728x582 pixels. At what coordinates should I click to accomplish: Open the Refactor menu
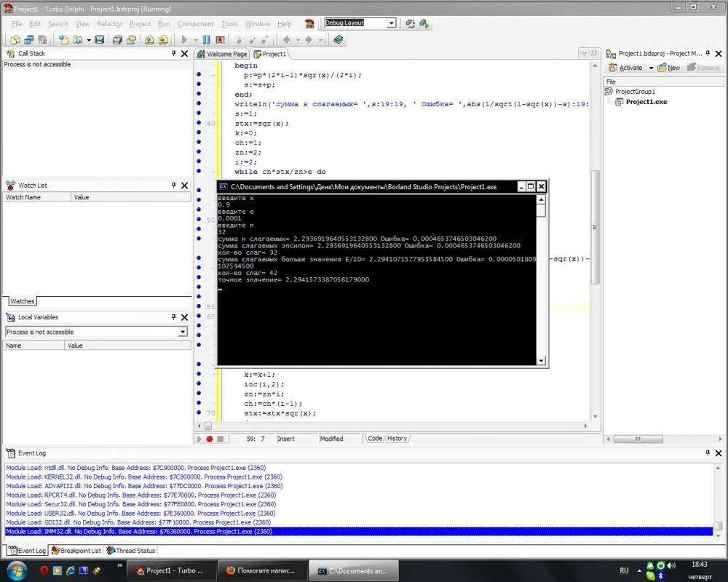click(110, 24)
